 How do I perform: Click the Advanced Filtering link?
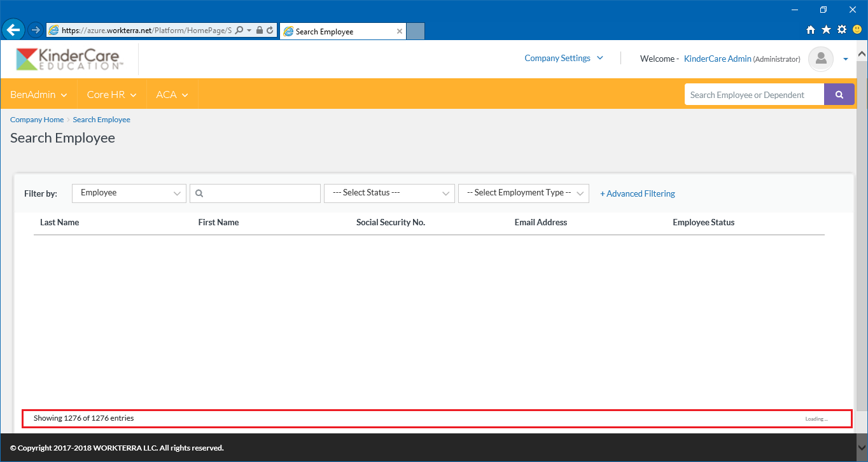click(637, 194)
